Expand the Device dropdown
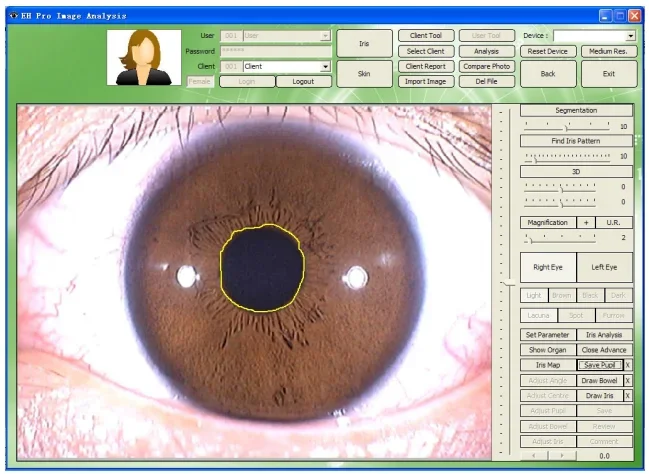 coord(630,36)
